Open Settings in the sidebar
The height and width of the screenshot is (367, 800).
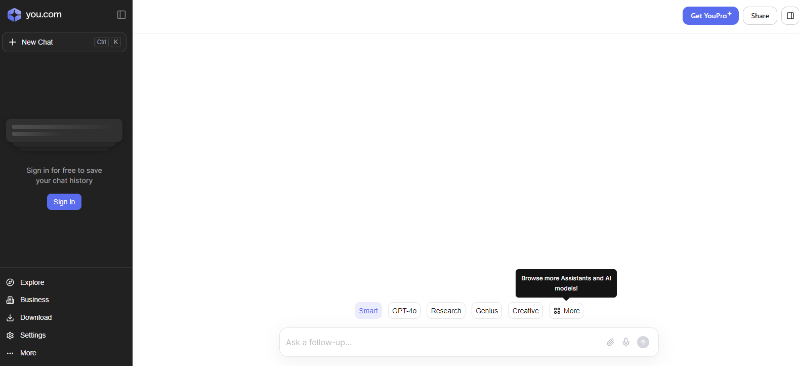[33, 335]
